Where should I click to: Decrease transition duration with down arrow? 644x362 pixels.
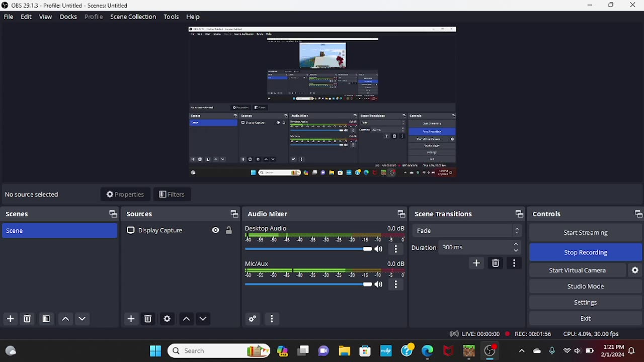click(x=516, y=250)
